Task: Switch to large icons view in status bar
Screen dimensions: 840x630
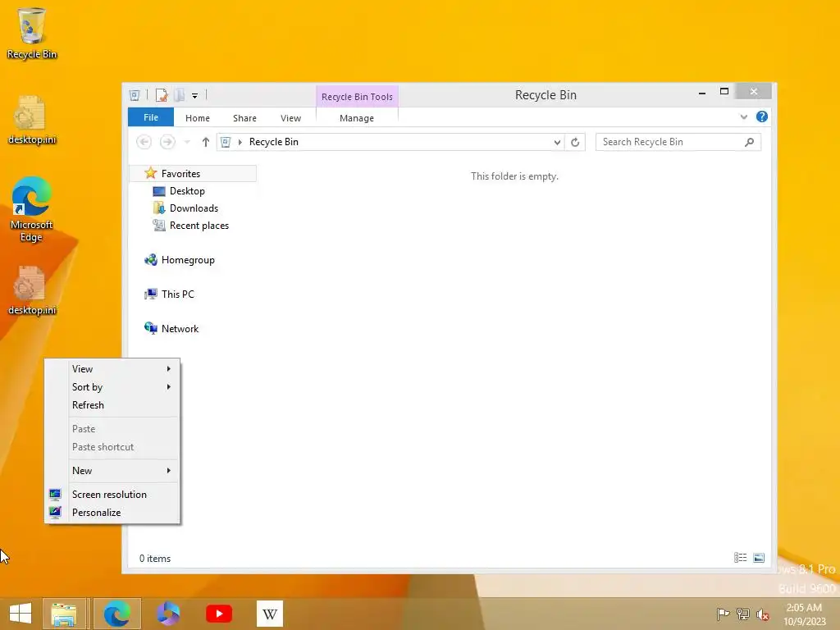Action: point(759,558)
